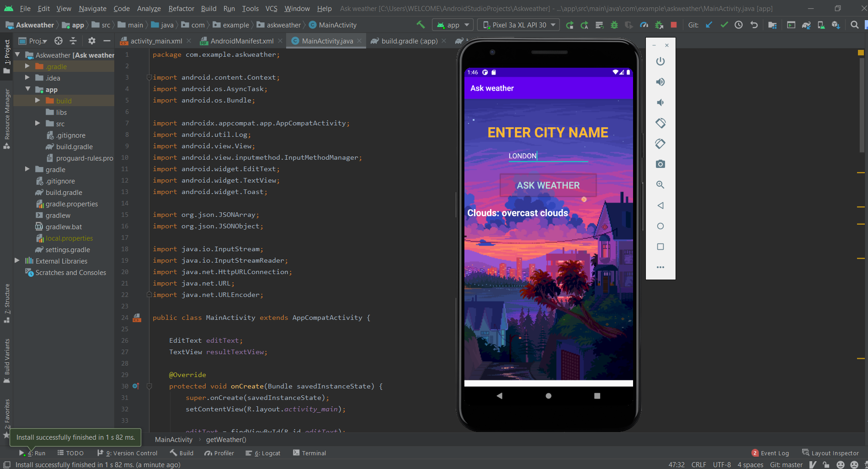
Task: Open Resource Manager side panel
Action: click(7, 119)
